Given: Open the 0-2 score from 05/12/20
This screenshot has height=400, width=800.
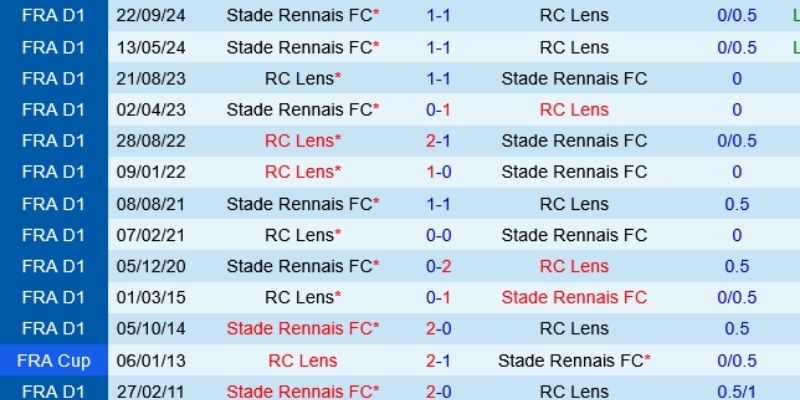Looking at the screenshot, I should (x=439, y=266).
